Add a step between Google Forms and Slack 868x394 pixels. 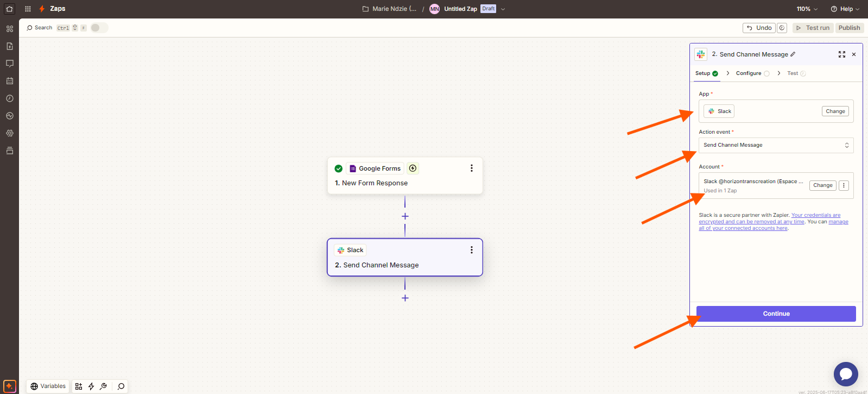pos(405,216)
